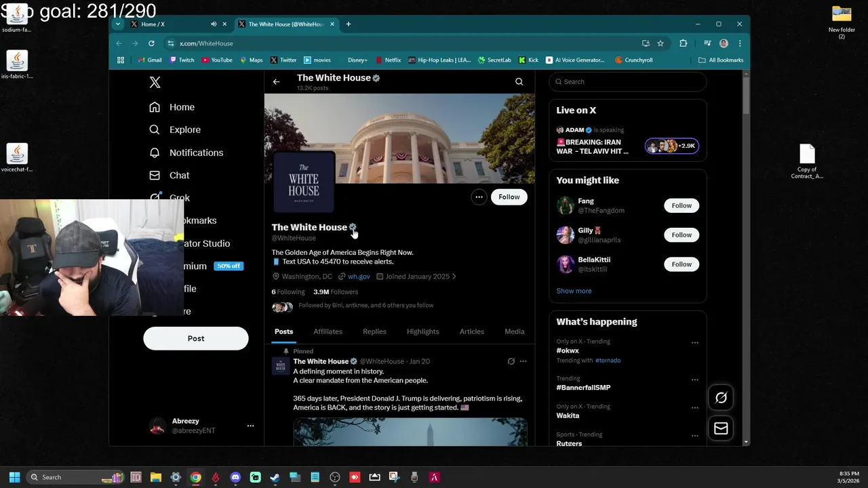This screenshot has width=868, height=488.
Task: Open Notifications in X sidebar
Action: pos(186,152)
